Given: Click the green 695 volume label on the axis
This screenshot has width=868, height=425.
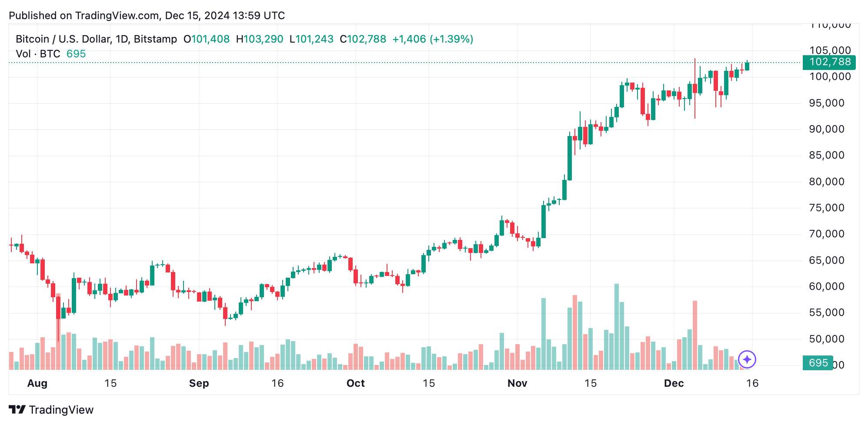Looking at the screenshot, I should 818,363.
